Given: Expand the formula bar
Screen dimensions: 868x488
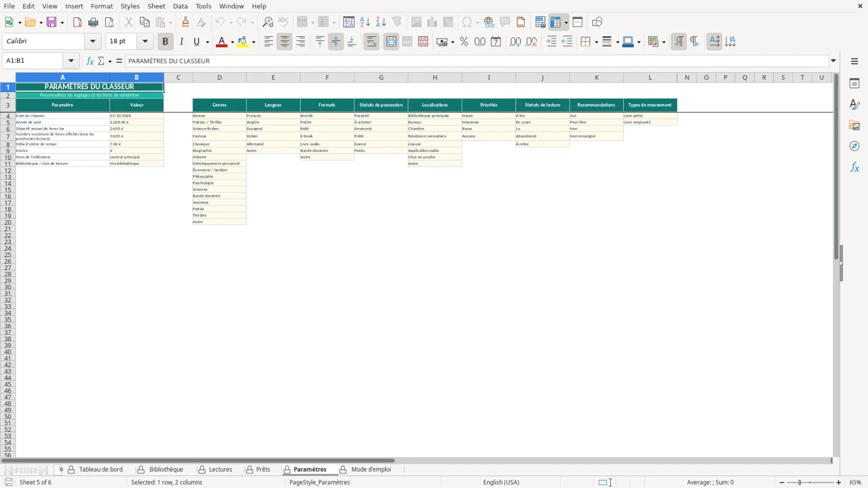Looking at the screenshot, I should 834,61.
